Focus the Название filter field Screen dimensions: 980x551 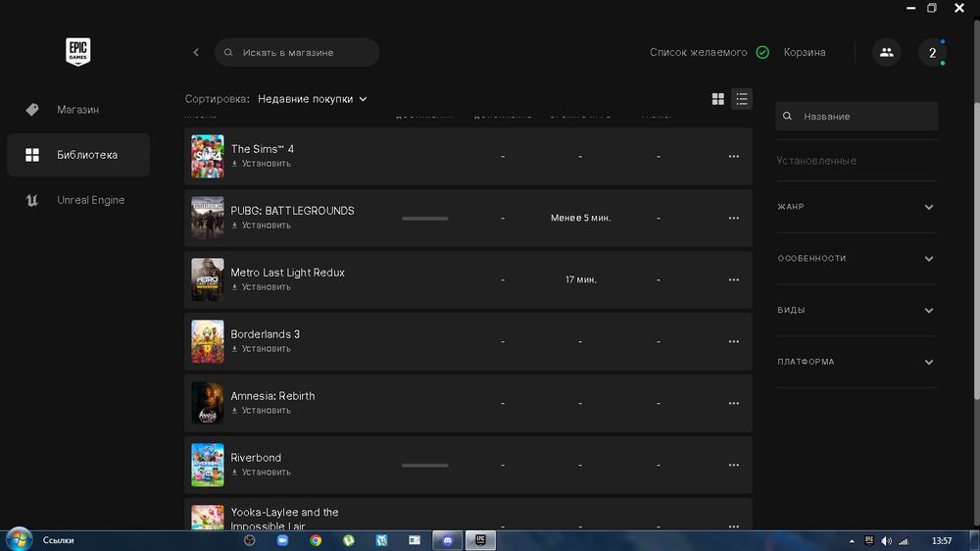pos(857,117)
